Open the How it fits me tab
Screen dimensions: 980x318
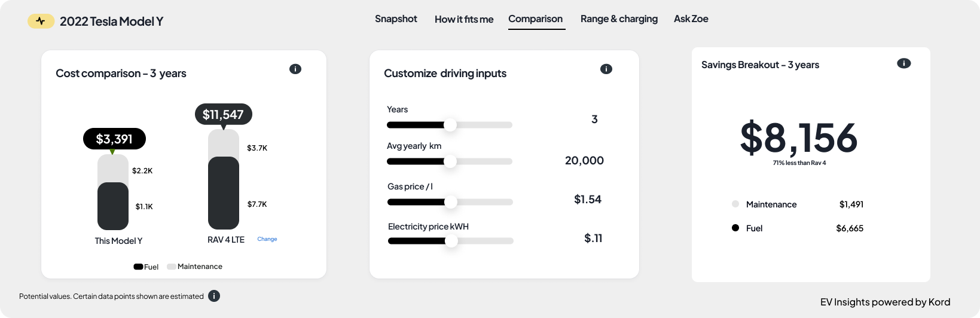tap(464, 19)
